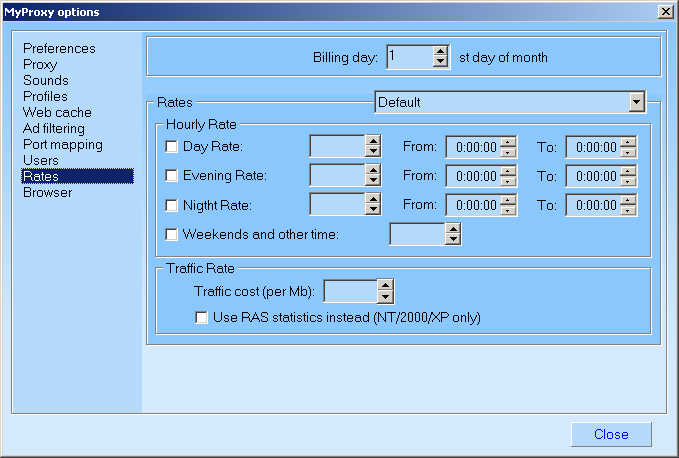
Task: Decrease the Day Rate To time
Action: pyautogui.click(x=628, y=152)
